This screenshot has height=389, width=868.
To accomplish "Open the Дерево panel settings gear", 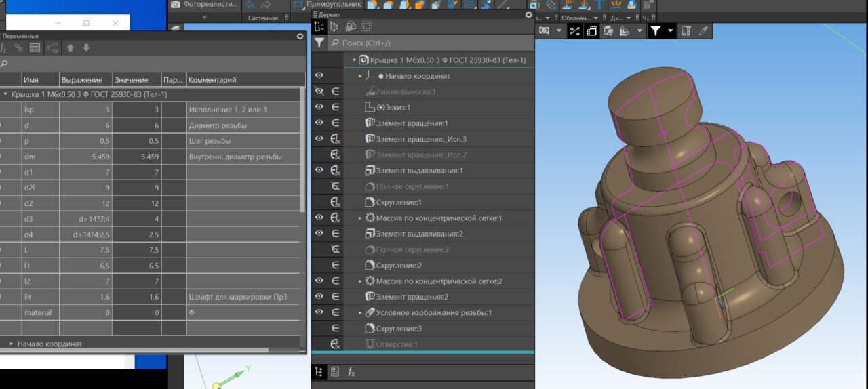I will (529, 14).
